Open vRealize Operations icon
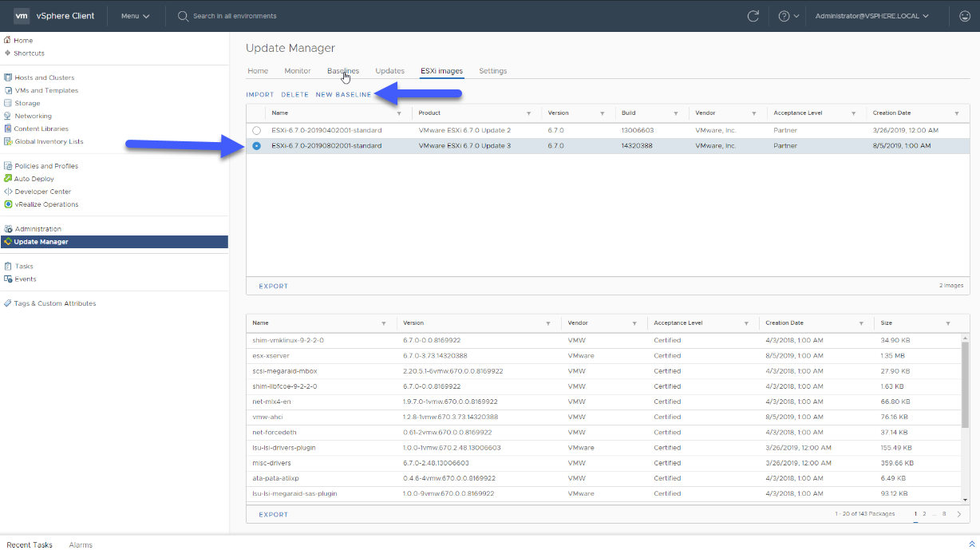Image resolution: width=980 pixels, height=550 pixels. coord(8,204)
